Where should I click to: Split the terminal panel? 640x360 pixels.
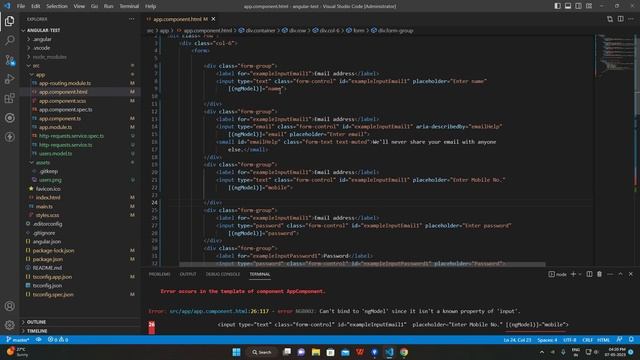(589, 274)
